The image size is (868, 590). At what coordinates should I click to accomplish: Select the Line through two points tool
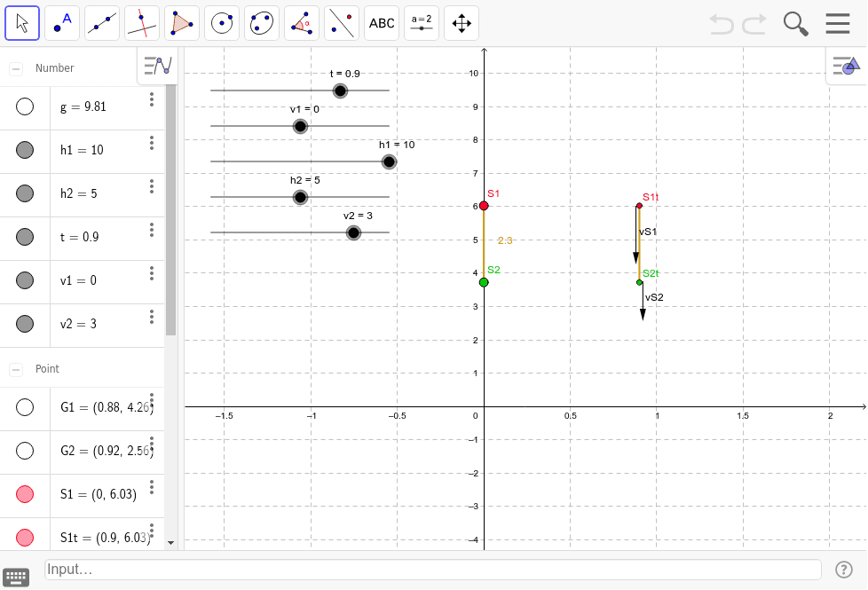(102, 23)
